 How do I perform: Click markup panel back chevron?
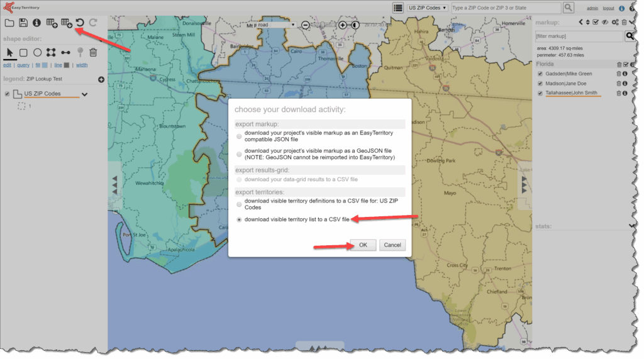580,22
